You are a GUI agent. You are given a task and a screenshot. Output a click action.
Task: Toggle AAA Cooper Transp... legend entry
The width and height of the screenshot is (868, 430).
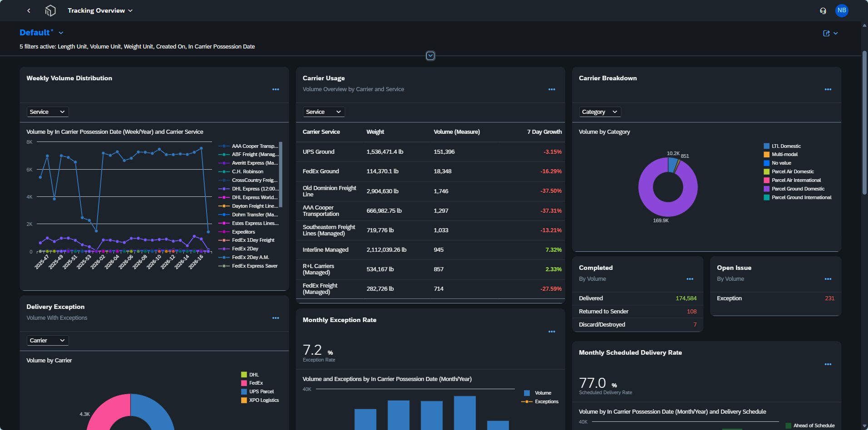click(248, 146)
